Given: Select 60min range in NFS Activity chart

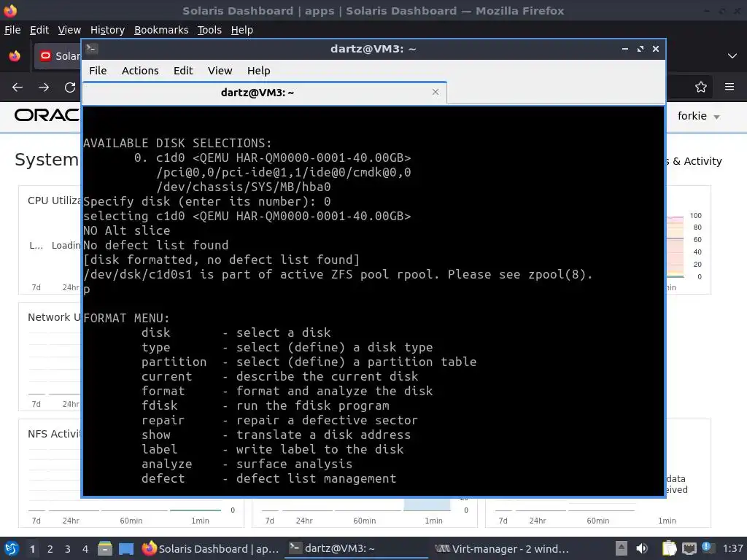Looking at the screenshot, I should pyautogui.click(x=131, y=521).
